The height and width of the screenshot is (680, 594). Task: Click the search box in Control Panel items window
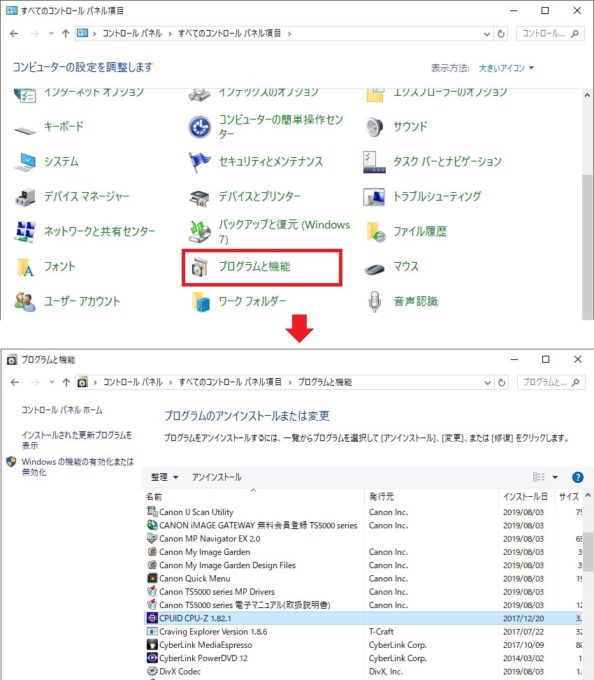click(x=550, y=33)
